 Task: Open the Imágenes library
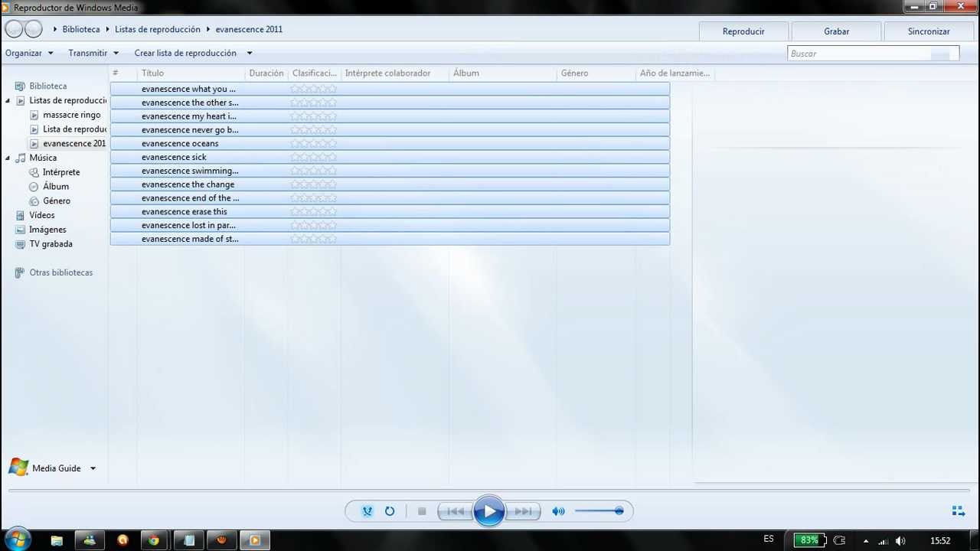pos(47,230)
